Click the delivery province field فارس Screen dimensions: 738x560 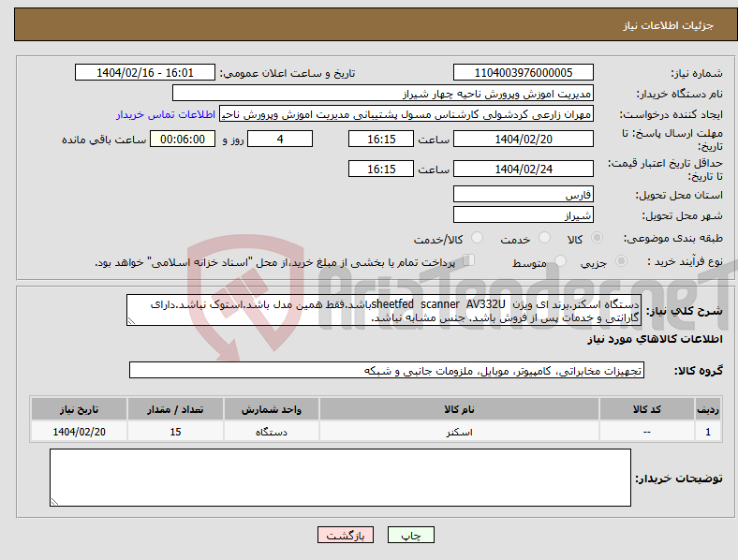[524, 194]
